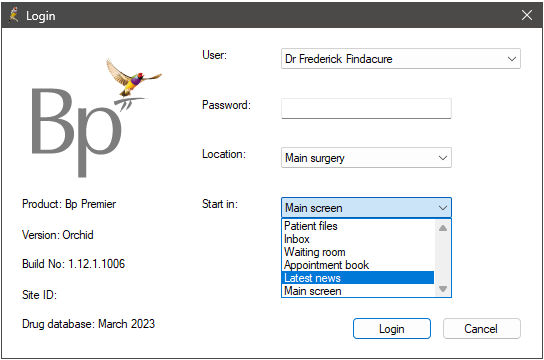Image resolution: width=544 pixels, height=360 pixels.
Task: Expand the User dropdown arrow
Action: point(512,59)
